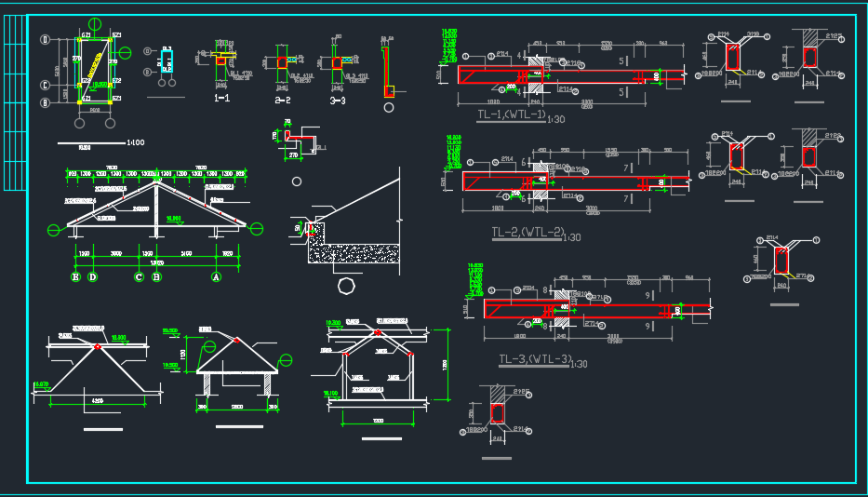Screen dimensions: 868x497
Task: Select the 1:30 scale text beside TL-1 title
Action: 555,119
